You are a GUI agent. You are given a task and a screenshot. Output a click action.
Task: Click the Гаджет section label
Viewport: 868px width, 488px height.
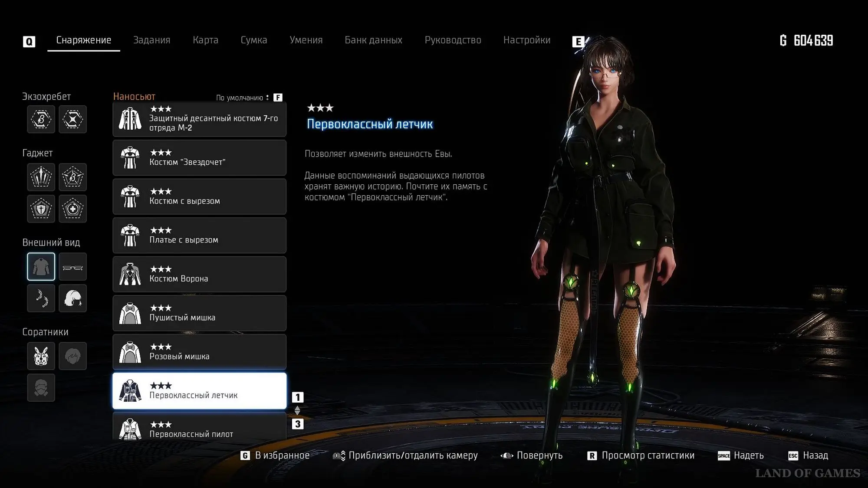coord(37,153)
